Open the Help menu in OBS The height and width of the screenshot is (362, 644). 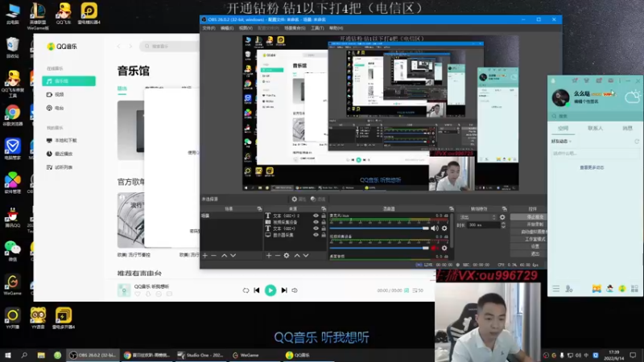coord(336,28)
